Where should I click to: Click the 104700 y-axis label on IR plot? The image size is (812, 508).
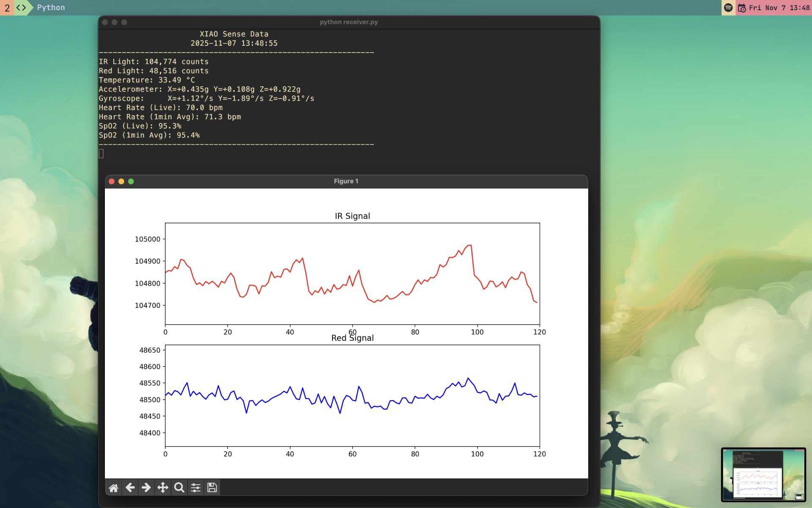[x=148, y=306]
